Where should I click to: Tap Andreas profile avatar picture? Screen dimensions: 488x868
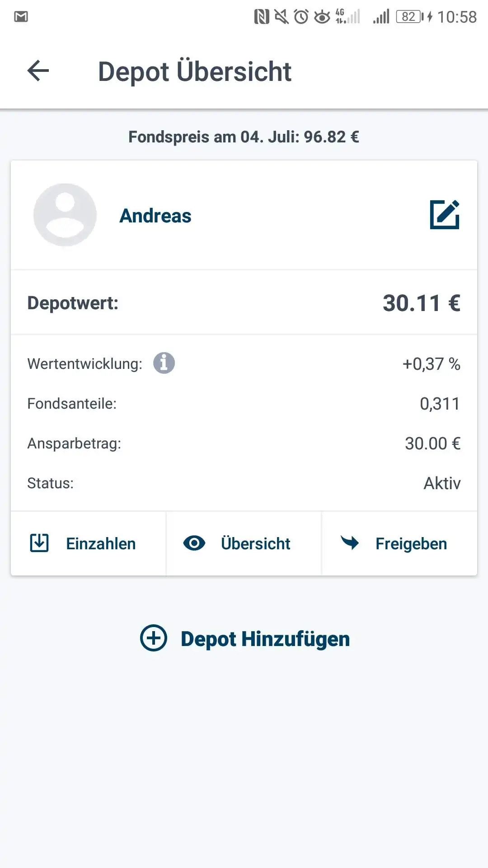65,215
